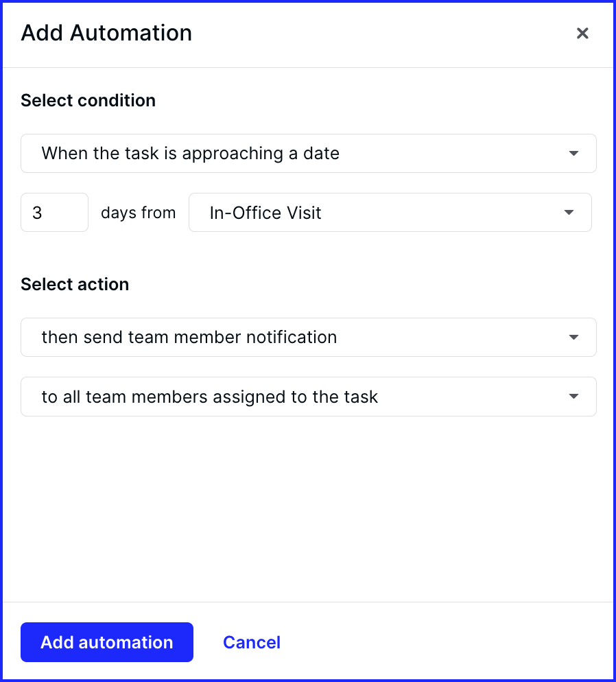Click arrow icon on approaching-date condition dropdown
The width and height of the screenshot is (616, 682).
[573, 153]
